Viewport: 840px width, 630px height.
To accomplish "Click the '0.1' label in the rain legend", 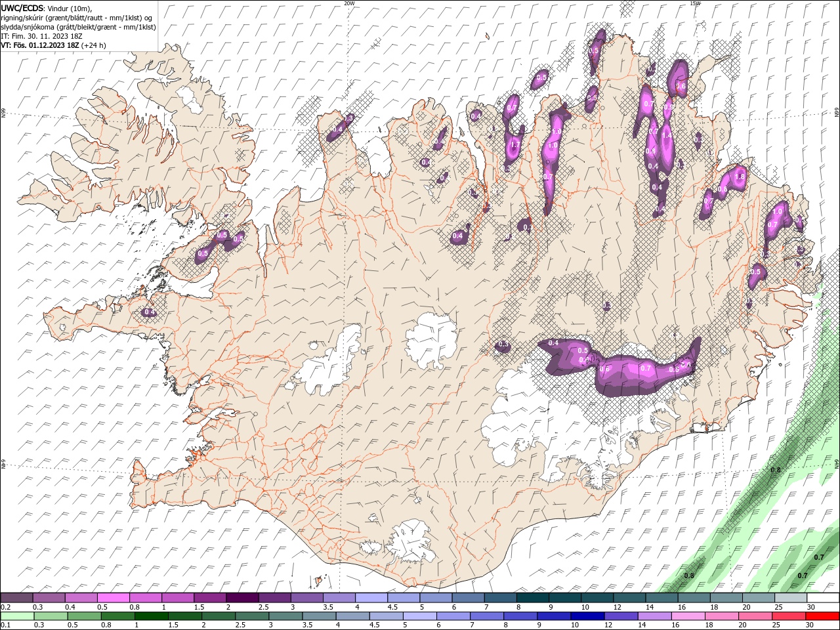I will [5, 625].
